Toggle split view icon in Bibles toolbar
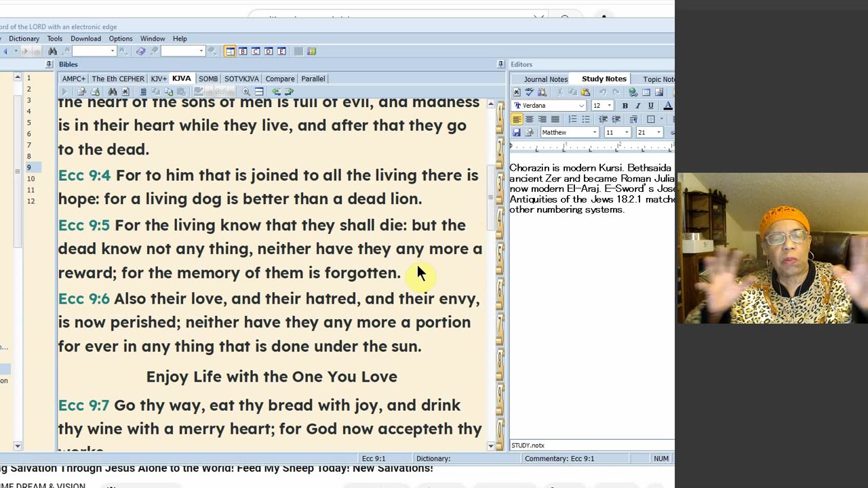This screenshot has width=868, height=488. (x=259, y=91)
